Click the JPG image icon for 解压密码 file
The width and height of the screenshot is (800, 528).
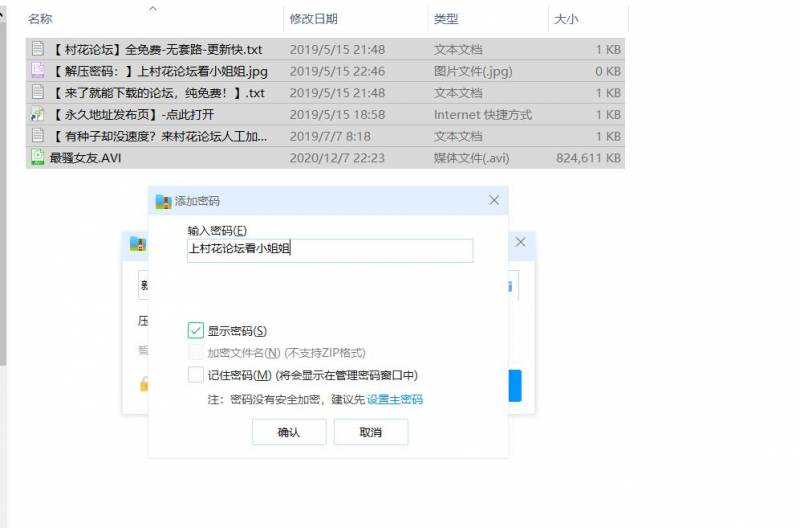[x=38, y=71]
